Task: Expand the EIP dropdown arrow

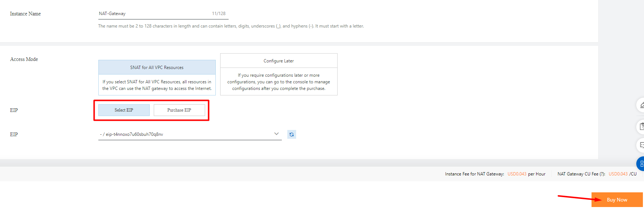Action: coord(276,134)
